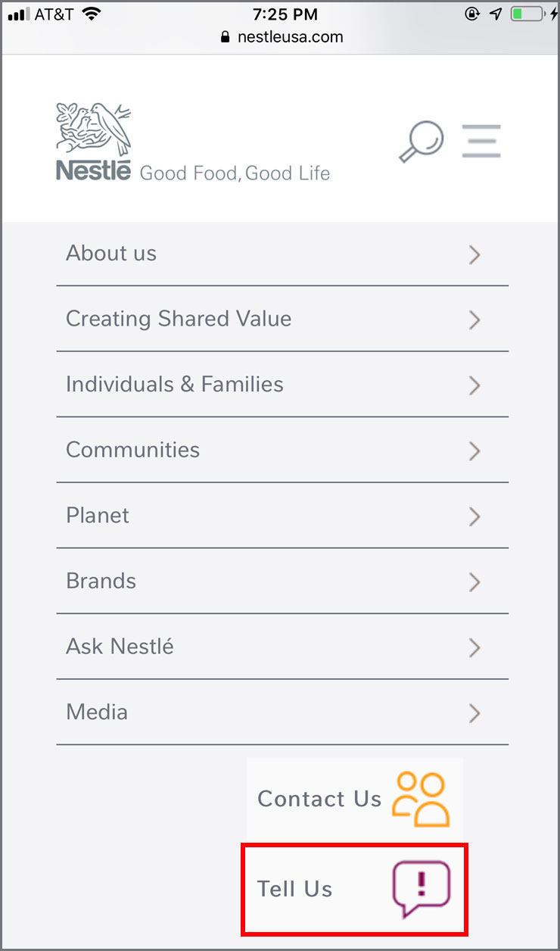Image resolution: width=560 pixels, height=951 pixels.
Task: Open the Brands menu item
Action: (101, 581)
